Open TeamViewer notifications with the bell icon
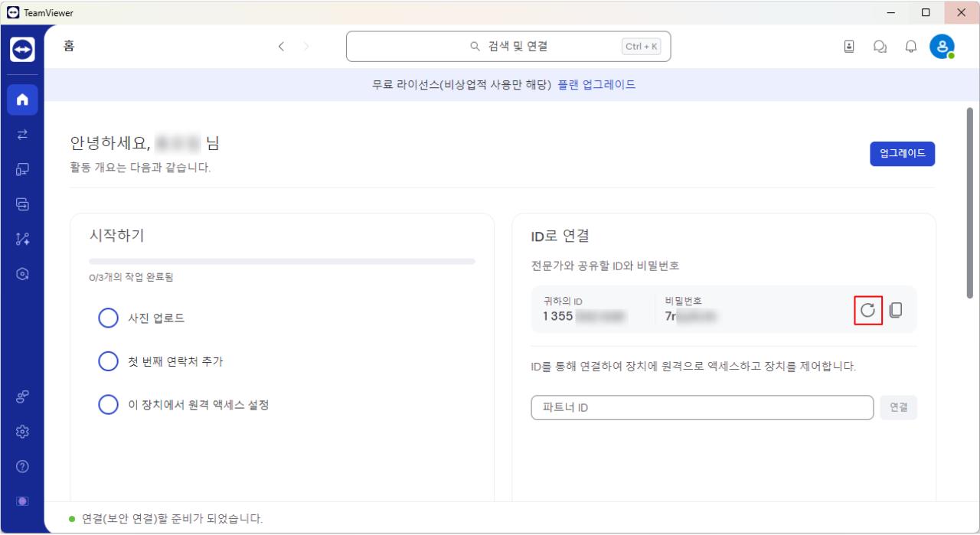980x535 pixels. click(x=910, y=47)
